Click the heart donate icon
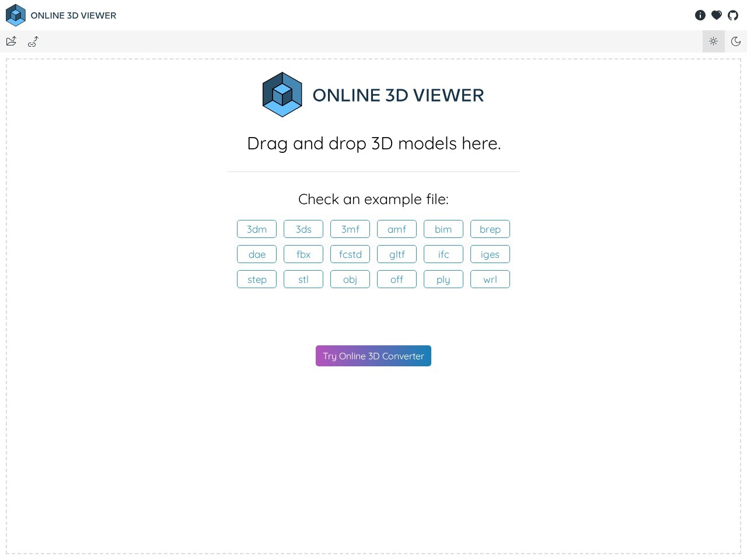 click(x=717, y=15)
